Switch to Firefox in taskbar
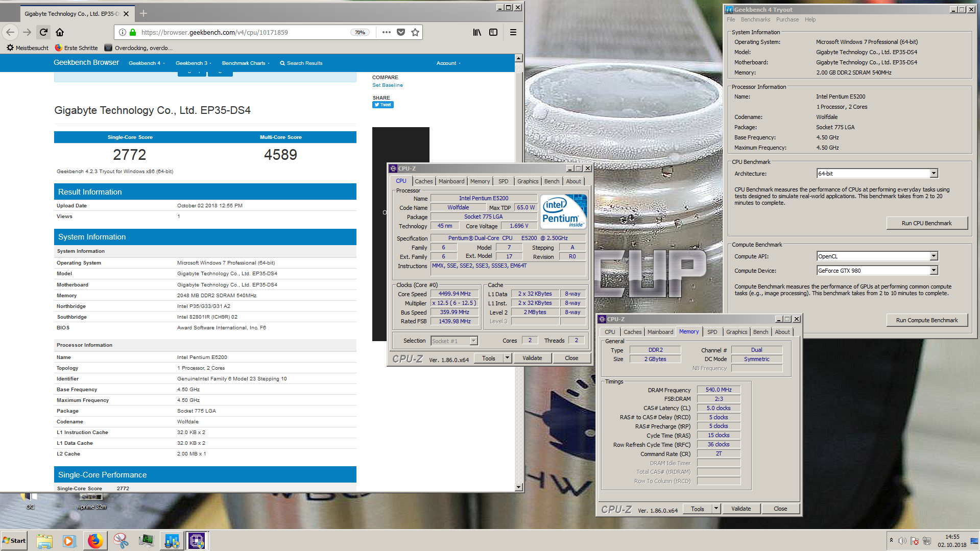This screenshot has height=551, width=980. tap(95, 541)
